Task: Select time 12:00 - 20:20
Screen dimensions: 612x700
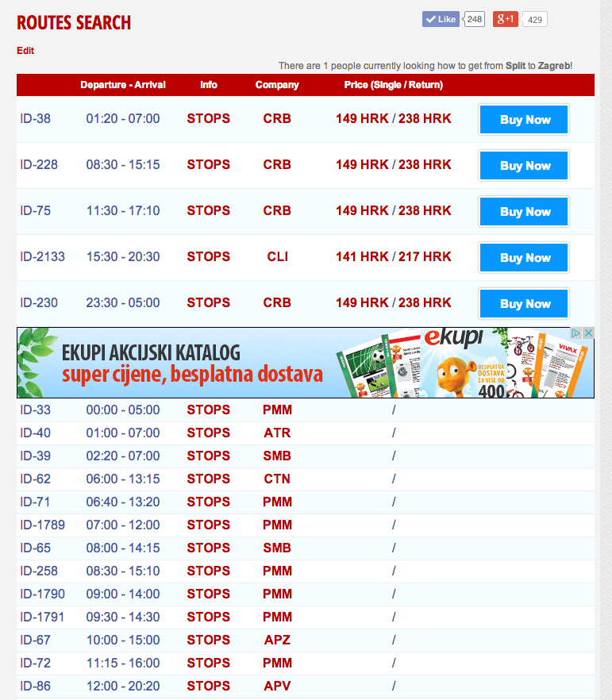Action: click(123, 687)
